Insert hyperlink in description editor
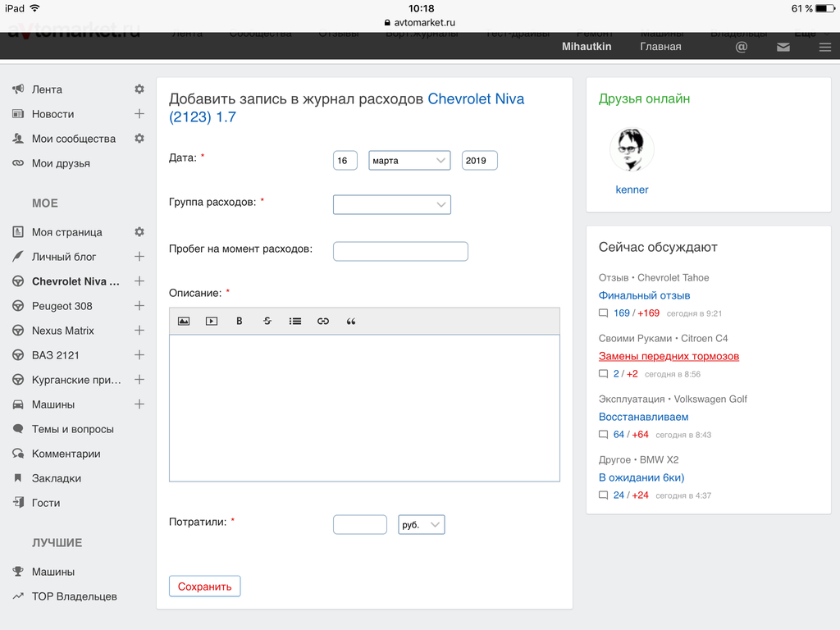This screenshot has height=630, width=840. click(323, 321)
